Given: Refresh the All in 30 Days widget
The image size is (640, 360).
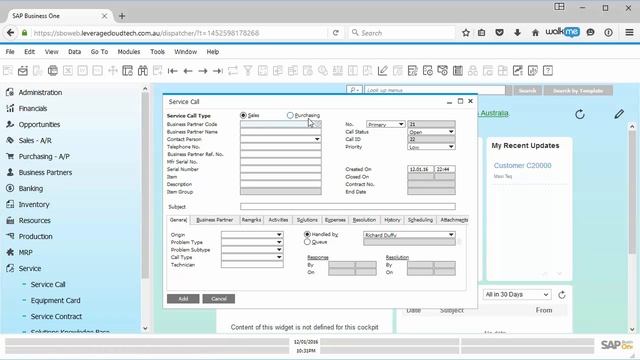Looking at the screenshot, I should click(x=562, y=295).
